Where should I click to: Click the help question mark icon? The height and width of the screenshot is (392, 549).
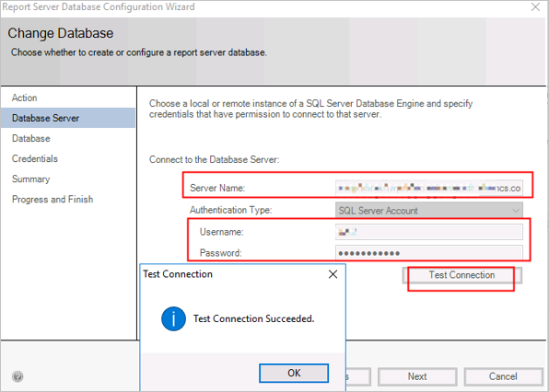18,376
